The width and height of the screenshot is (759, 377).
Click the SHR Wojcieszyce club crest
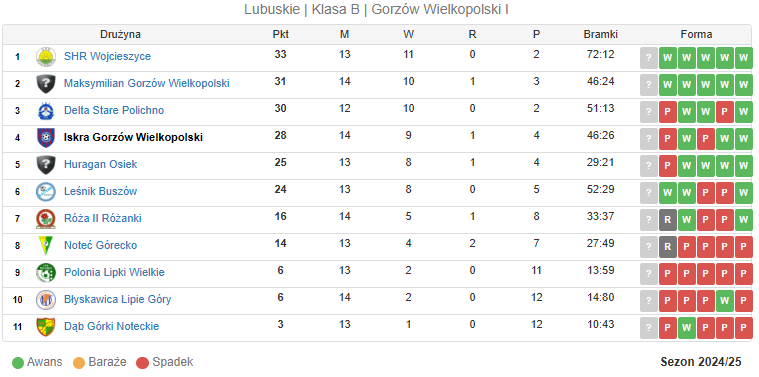coord(46,57)
